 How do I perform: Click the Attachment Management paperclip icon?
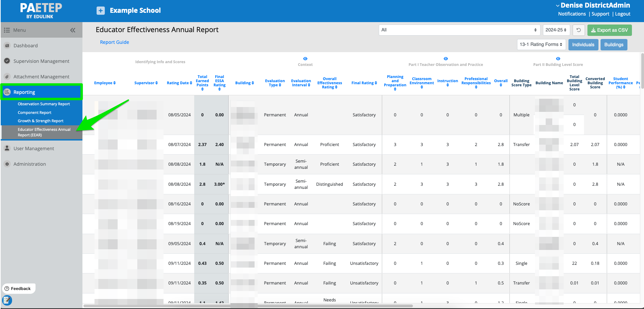click(x=7, y=77)
